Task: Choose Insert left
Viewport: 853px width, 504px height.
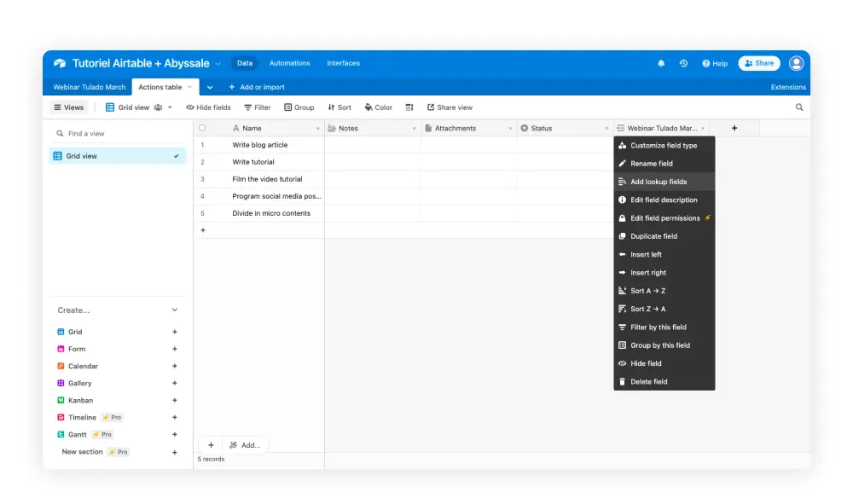Action: [x=664, y=255]
